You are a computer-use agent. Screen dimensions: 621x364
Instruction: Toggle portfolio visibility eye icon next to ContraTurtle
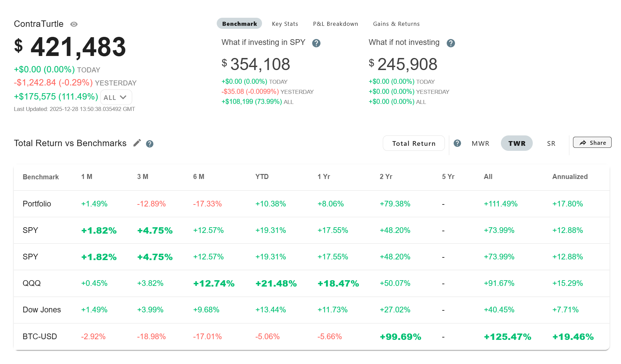tap(74, 24)
